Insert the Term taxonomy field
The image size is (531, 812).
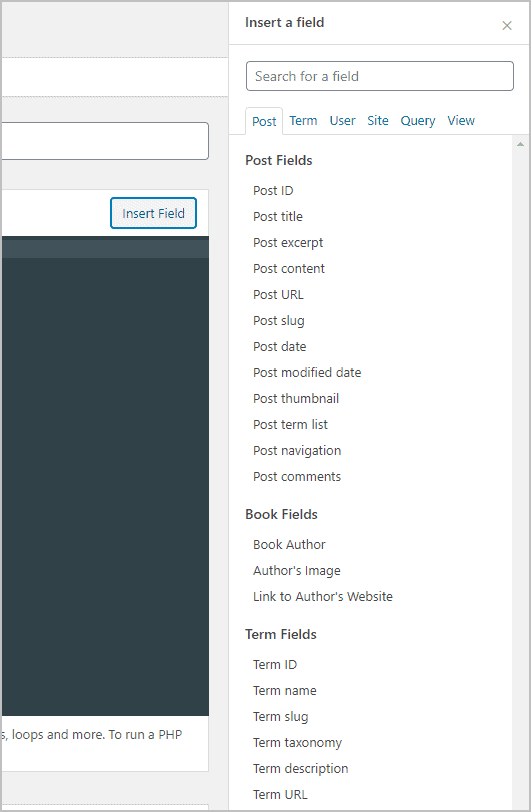click(x=297, y=743)
